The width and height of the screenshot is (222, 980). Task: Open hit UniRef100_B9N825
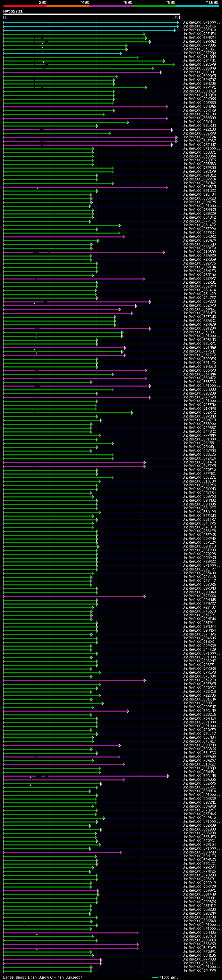pyautogui.click(x=199, y=187)
